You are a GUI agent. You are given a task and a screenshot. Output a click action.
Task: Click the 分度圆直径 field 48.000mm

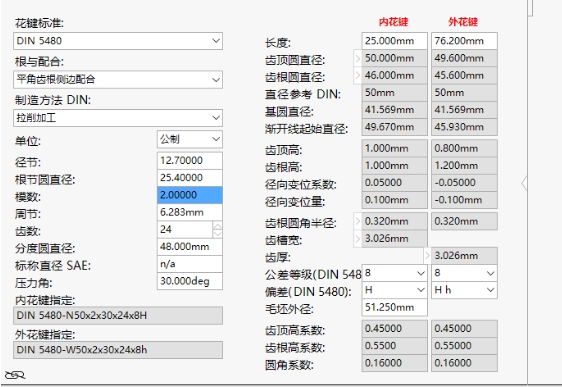190,247
